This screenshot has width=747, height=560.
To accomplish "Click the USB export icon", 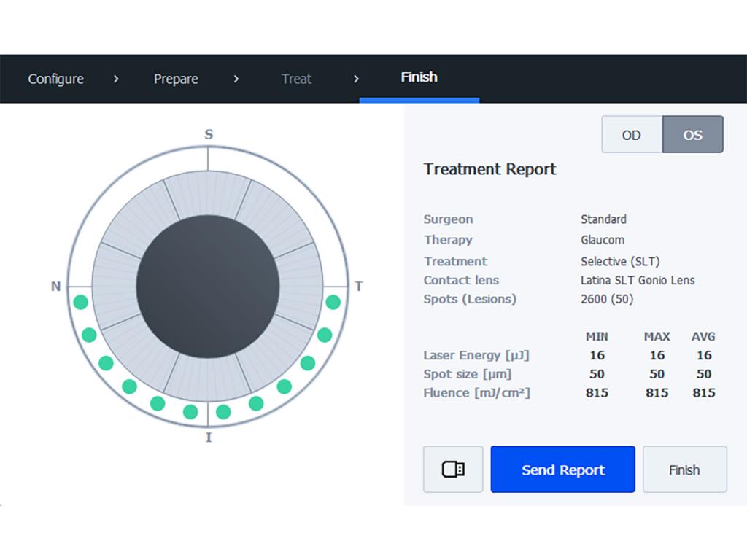I will (x=453, y=469).
